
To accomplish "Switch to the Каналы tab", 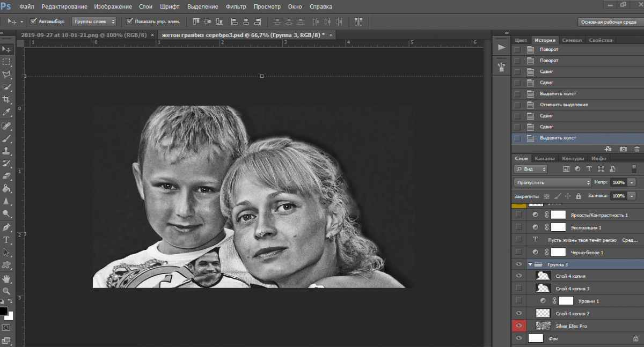I will point(545,159).
